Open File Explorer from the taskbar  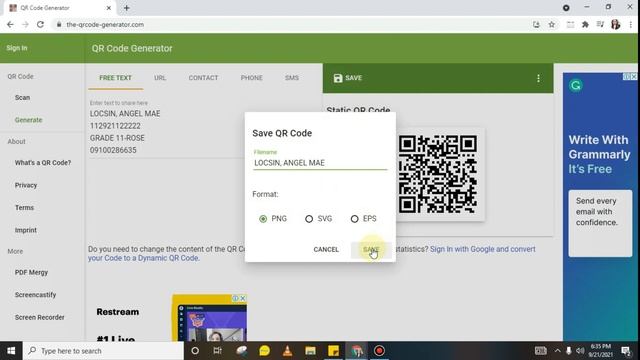click(x=310, y=351)
